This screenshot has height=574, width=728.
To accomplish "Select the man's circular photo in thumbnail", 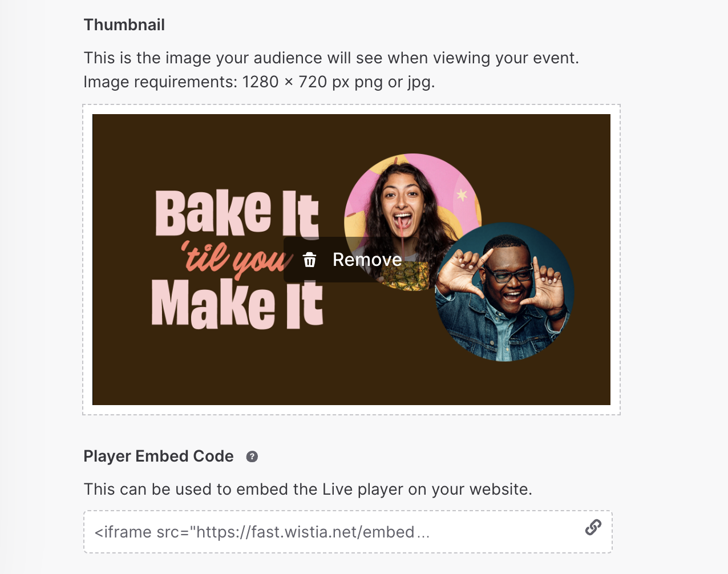I will (x=504, y=292).
